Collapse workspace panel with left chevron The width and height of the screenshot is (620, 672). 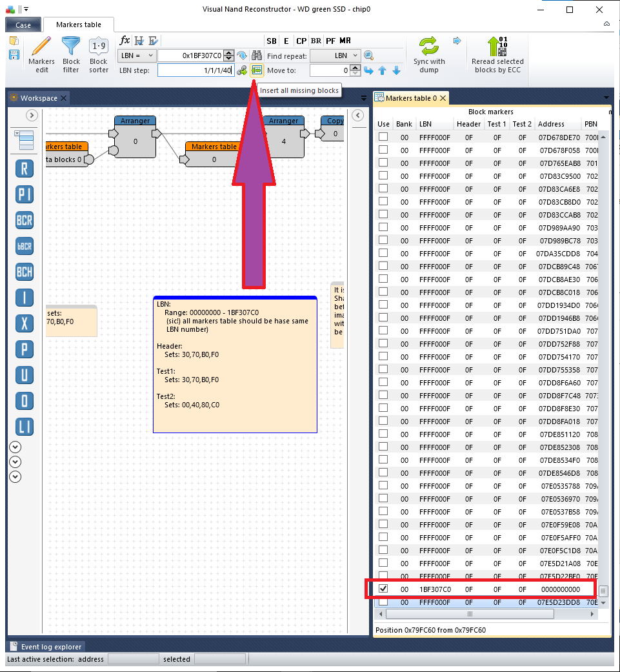tap(358, 116)
